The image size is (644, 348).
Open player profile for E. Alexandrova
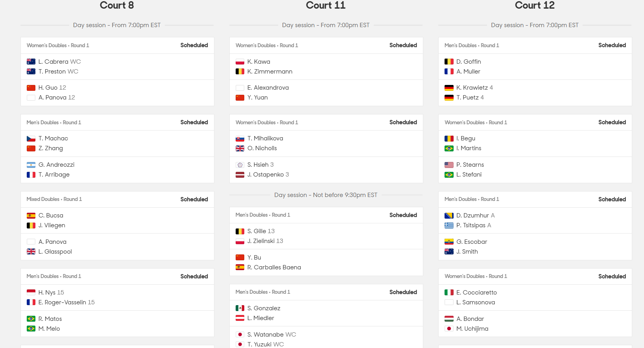[268, 88]
